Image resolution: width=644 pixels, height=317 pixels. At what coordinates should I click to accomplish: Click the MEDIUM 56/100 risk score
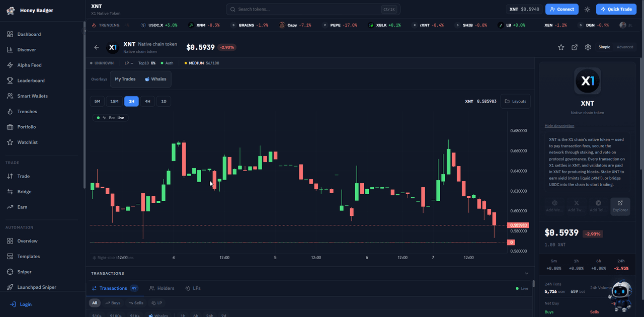[202, 63]
